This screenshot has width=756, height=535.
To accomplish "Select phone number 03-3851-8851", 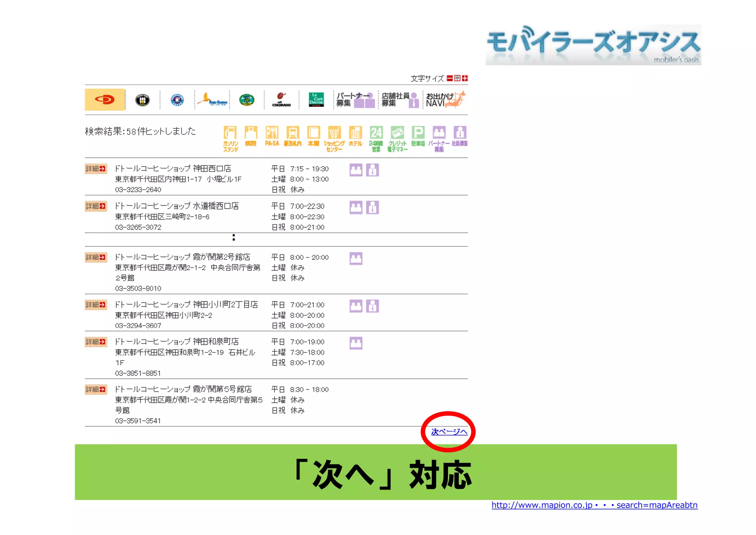I will 138,373.
